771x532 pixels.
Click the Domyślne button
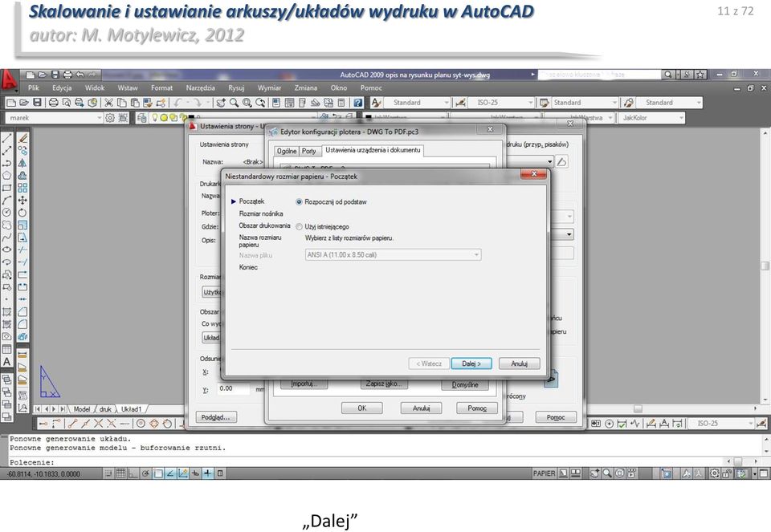[x=465, y=384]
